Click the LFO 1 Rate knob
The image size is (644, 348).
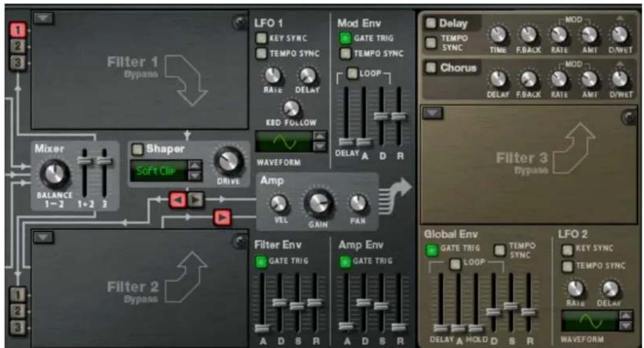point(272,76)
